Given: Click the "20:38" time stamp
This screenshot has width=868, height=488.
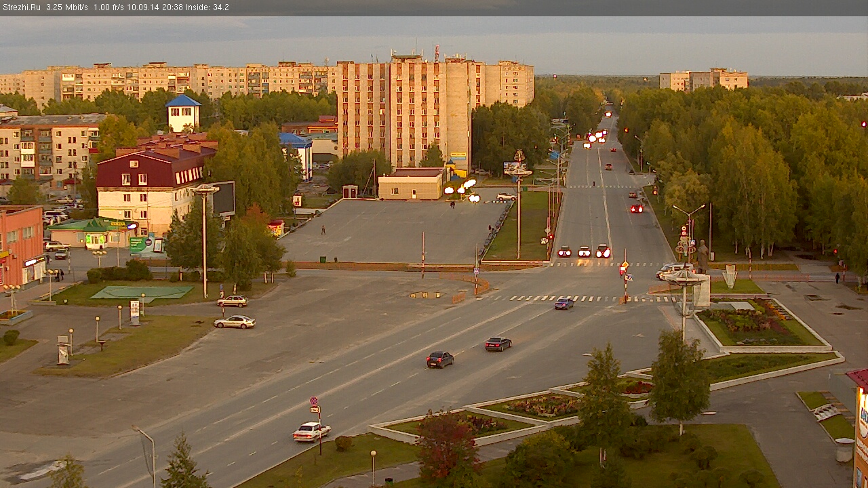Looking at the screenshot, I should (172, 7).
